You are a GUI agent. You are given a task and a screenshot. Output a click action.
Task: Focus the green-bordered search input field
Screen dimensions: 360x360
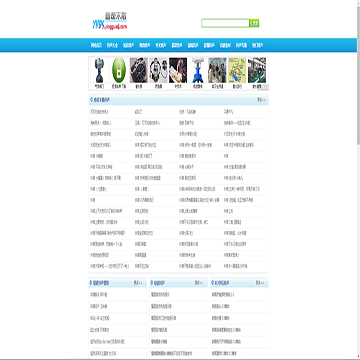coord(225,23)
